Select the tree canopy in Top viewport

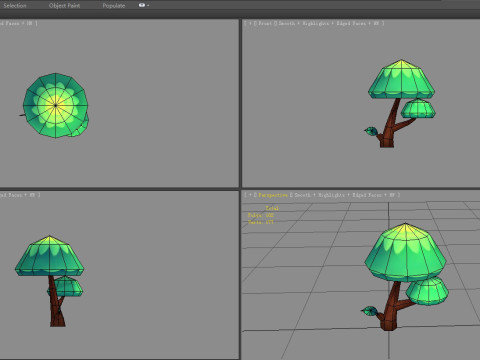[56, 105]
